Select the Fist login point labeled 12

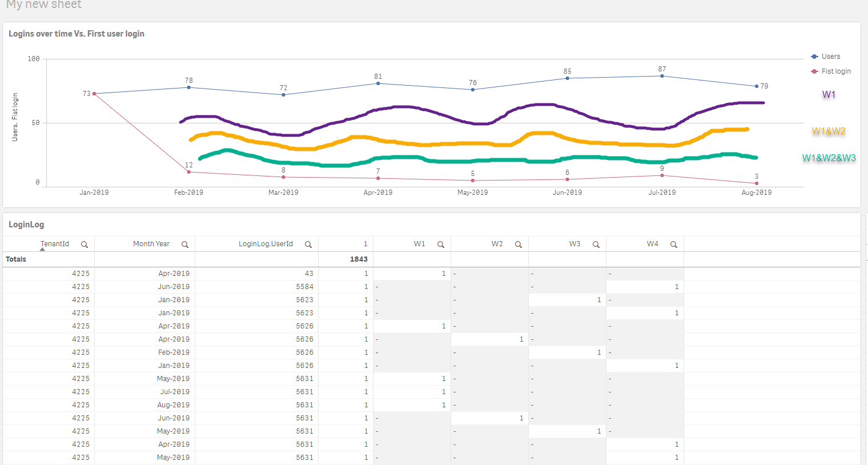click(189, 172)
